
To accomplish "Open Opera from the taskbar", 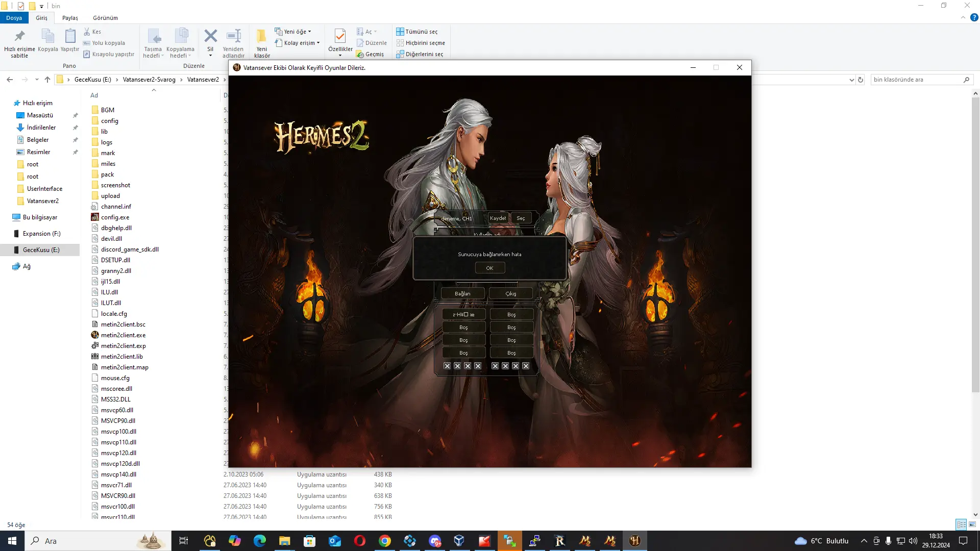I will tap(360, 541).
